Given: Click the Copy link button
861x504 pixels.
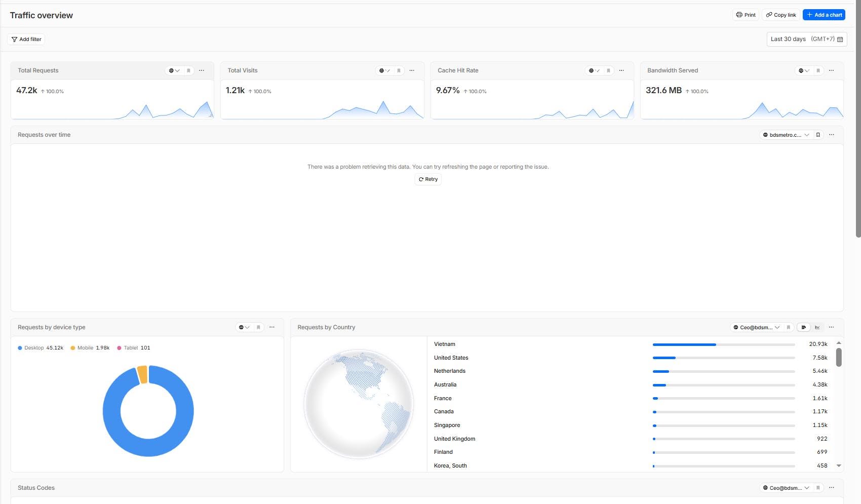Looking at the screenshot, I should point(781,15).
